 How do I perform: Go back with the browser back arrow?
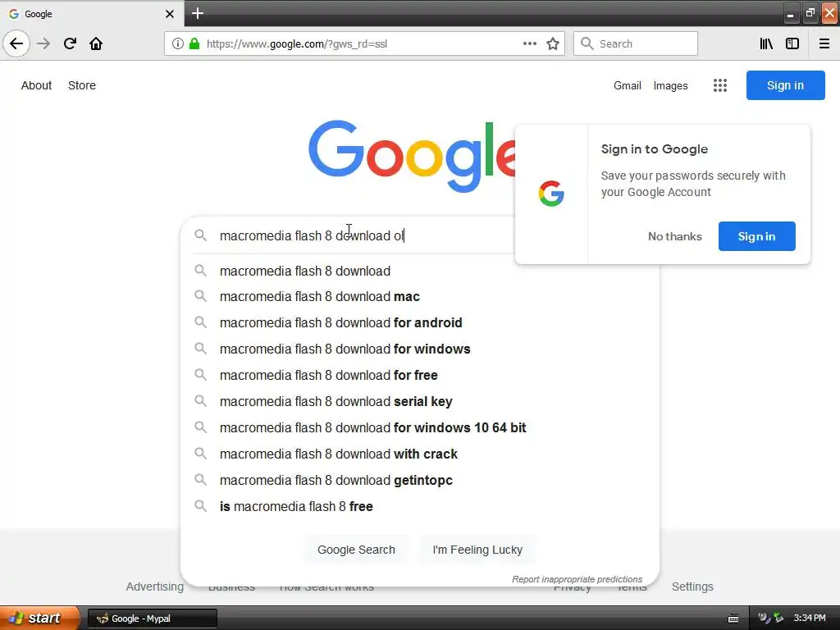click(x=16, y=43)
